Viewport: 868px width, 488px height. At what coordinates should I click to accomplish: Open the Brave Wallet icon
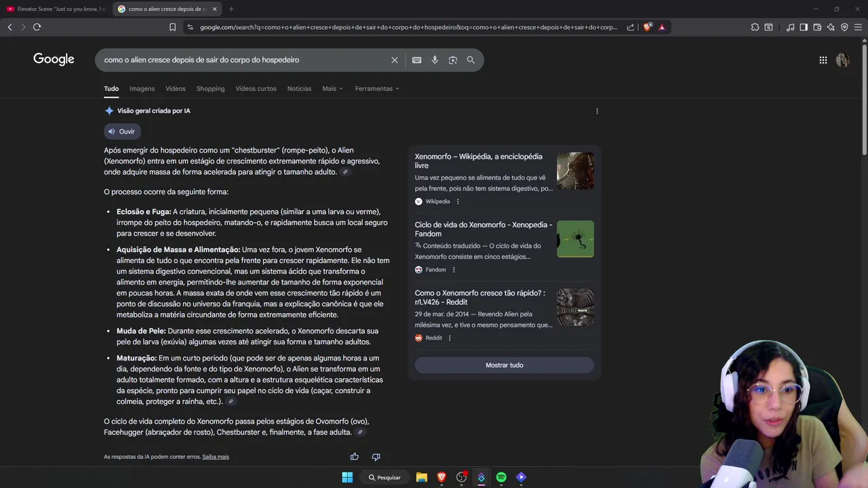tap(817, 27)
